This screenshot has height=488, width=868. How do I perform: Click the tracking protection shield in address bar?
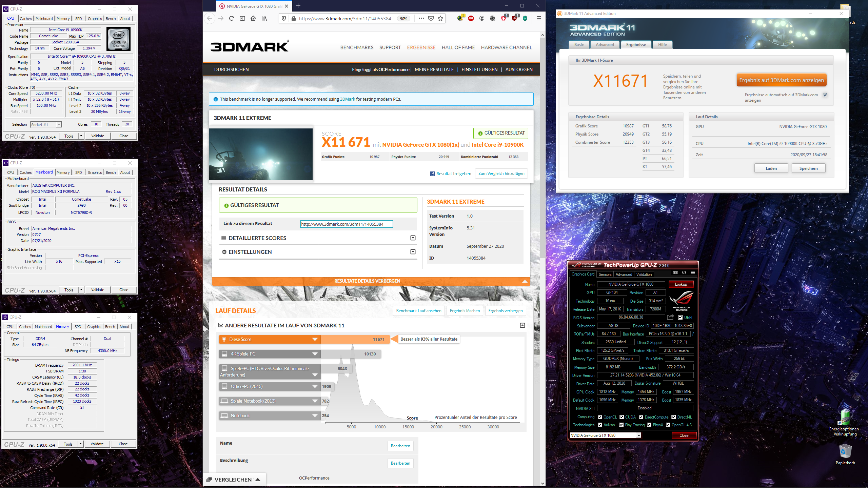pyautogui.click(x=284, y=18)
